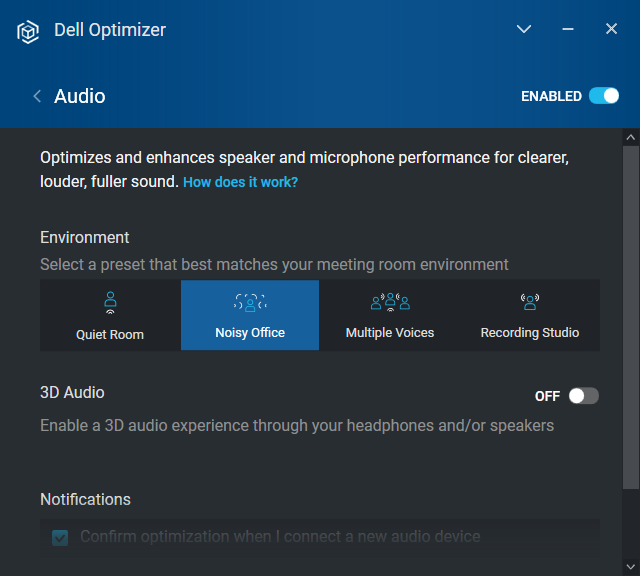The image size is (640, 576).
Task: Close the Dell Optimizer window
Action: (612, 30)
